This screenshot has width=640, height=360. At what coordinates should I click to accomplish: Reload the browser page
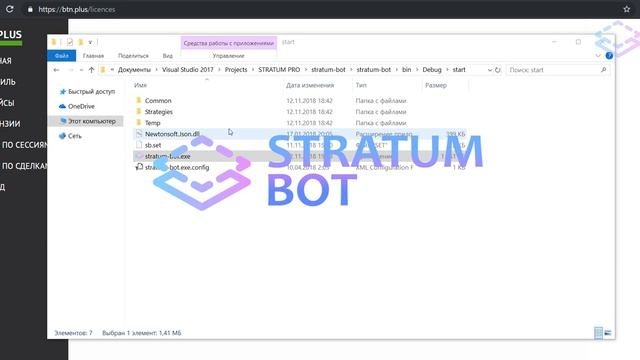tap(9, 9)
